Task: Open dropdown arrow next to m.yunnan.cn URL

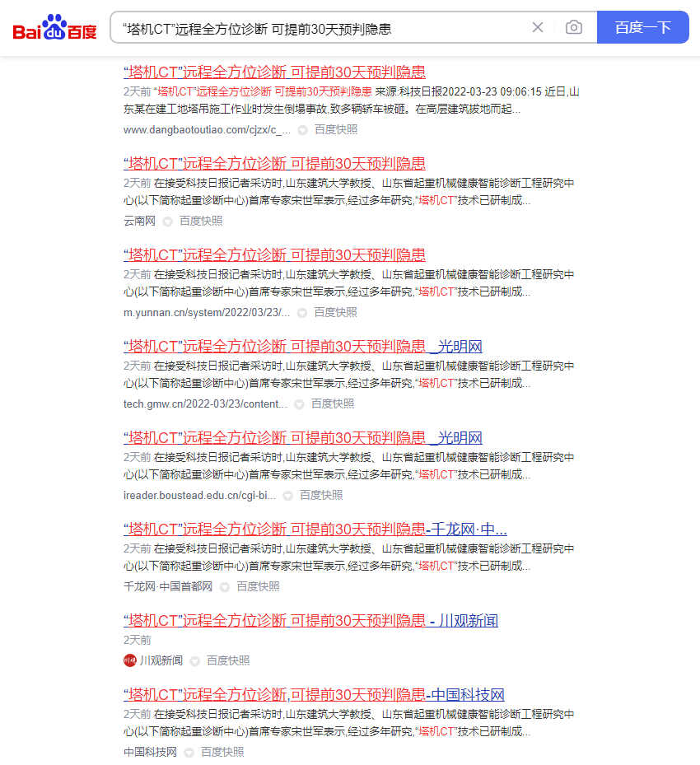Action: click(302, 313)
